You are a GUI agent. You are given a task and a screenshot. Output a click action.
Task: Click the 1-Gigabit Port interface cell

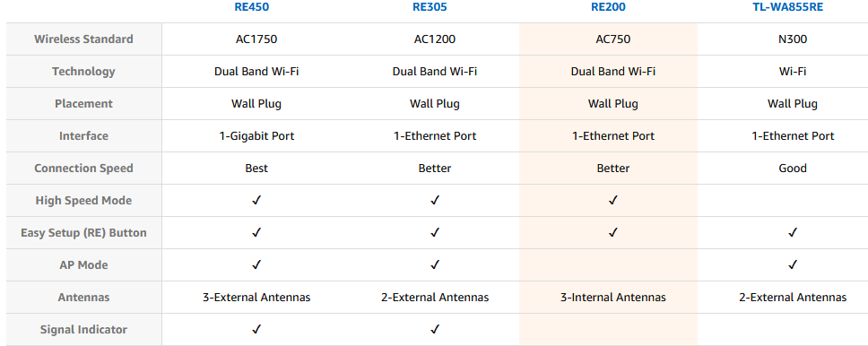(256, 136)
